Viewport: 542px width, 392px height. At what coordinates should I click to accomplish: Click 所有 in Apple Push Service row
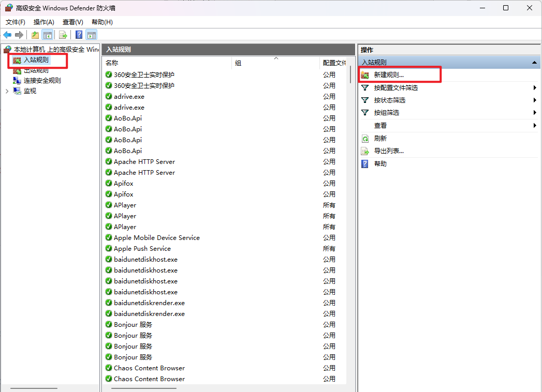tap(329, 249)
